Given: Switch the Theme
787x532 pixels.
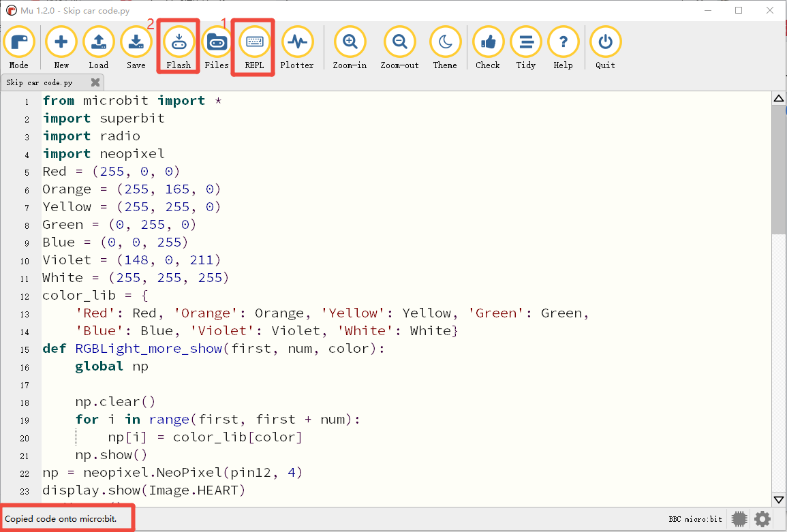Looking at the screenshot, I should coord(445,48).
